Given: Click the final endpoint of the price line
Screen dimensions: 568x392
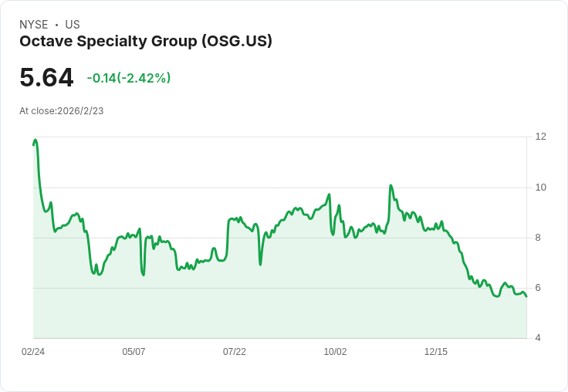Looking at the screenshot, I should (526, 296).
